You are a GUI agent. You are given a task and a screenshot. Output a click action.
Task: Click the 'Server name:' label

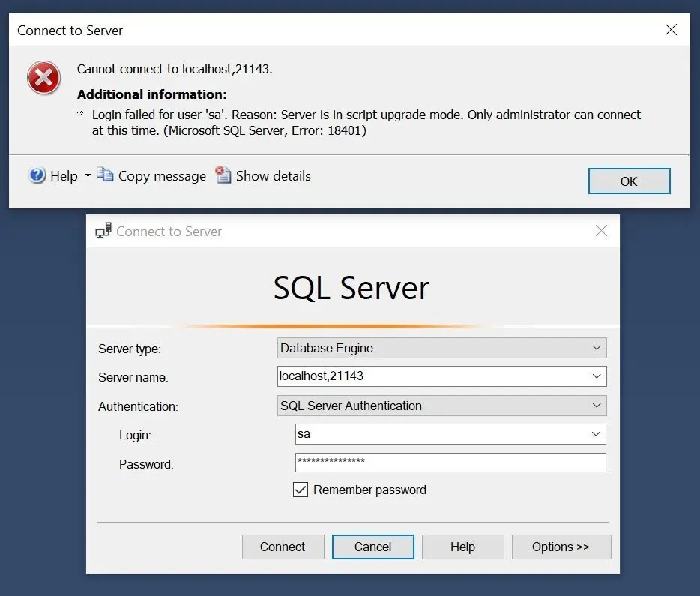(133, 377)
